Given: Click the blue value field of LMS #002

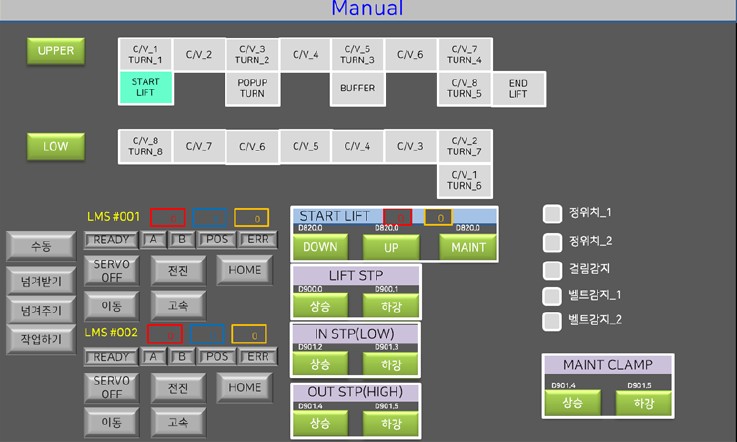Looking at the screenshot, I should coord(207,334).
